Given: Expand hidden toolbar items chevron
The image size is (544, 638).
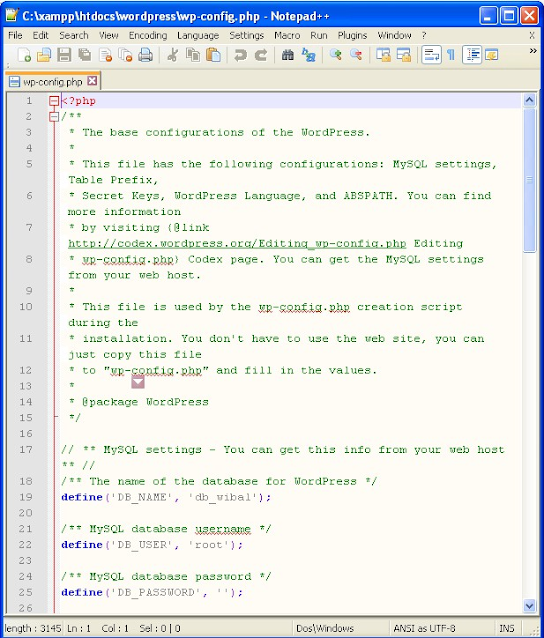Looking at the screenshot, I should tap(533, 50).
